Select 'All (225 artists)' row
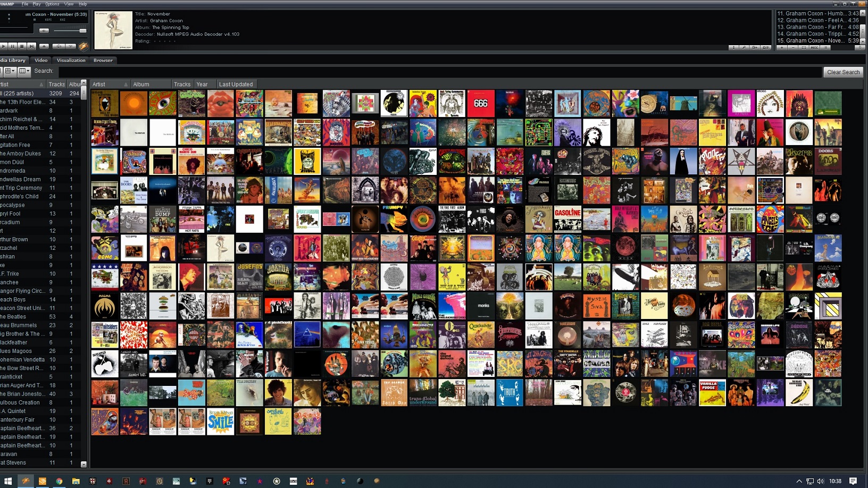 [40, 93]
